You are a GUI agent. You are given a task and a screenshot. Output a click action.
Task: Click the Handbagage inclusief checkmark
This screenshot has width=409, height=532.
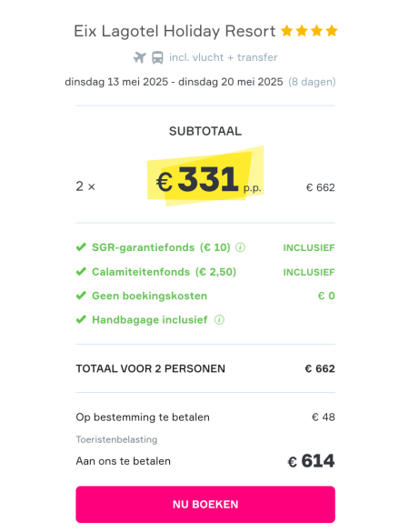81,319
